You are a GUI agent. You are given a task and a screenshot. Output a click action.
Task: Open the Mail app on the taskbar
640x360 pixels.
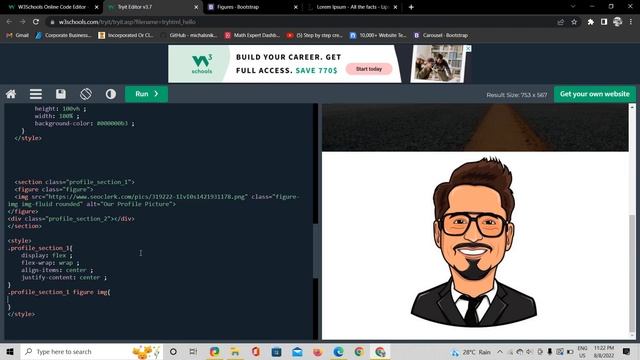click(x=297, y=351)
